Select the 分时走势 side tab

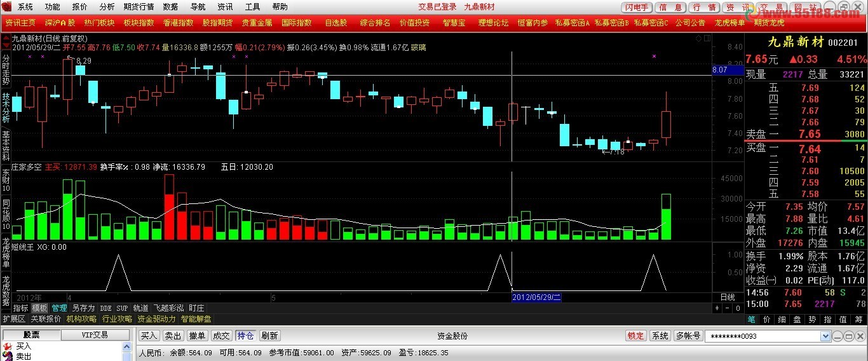point(6,71)
